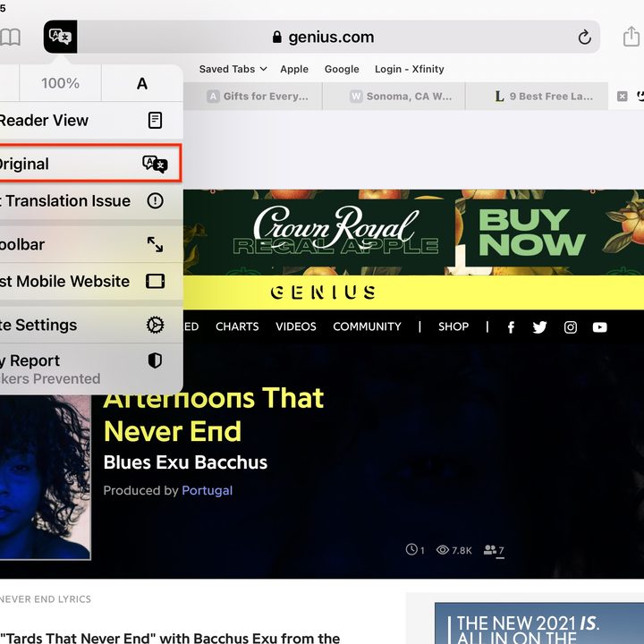Viewport: 644px width, 644px height.
Task: Open the SHOP nav link
Action: (x=453, y=326)
